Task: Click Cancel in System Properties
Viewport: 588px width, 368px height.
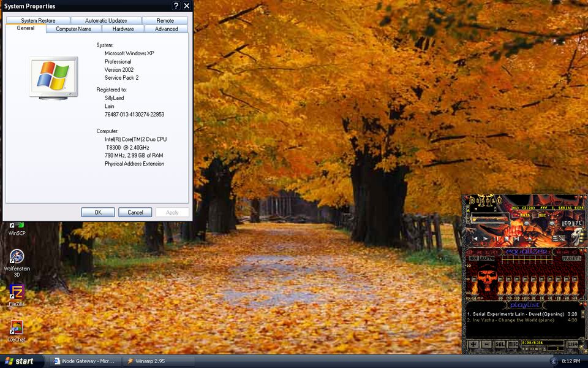Action: (135, 212)
